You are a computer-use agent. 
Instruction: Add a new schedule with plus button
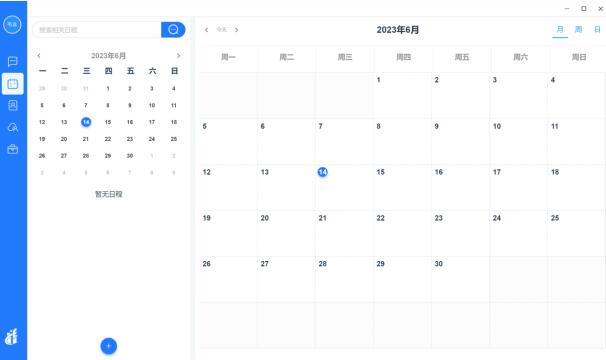pos(109,346)
